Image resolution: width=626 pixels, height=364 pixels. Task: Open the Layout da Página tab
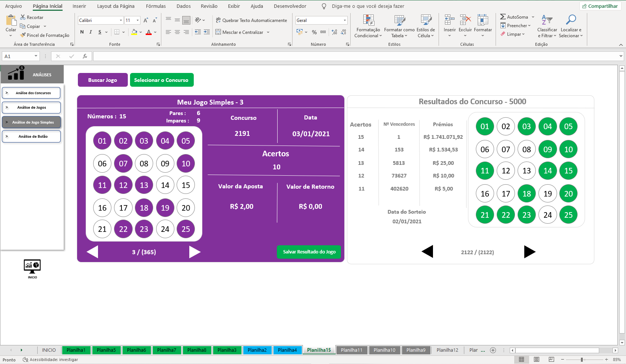(x=116, y=6)
